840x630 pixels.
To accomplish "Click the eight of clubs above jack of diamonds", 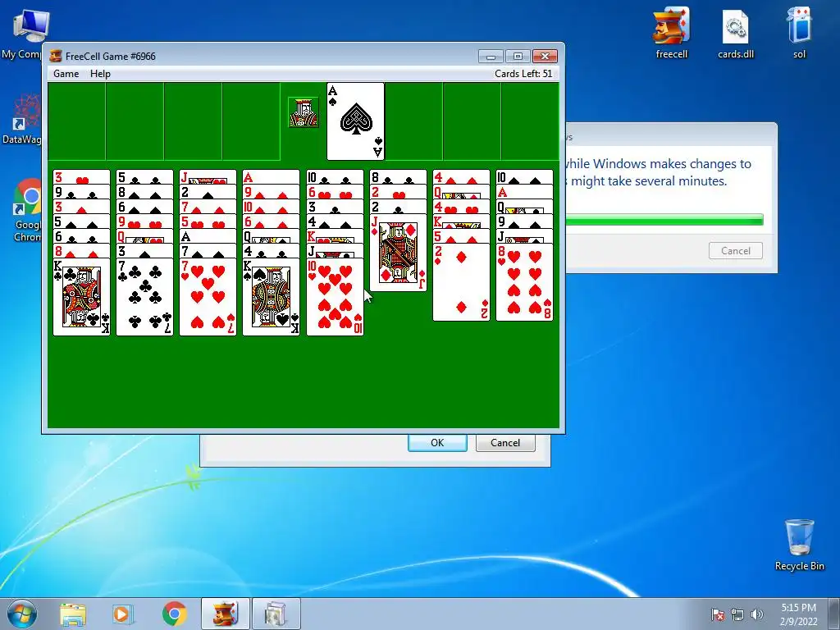I will coord(398,177).
